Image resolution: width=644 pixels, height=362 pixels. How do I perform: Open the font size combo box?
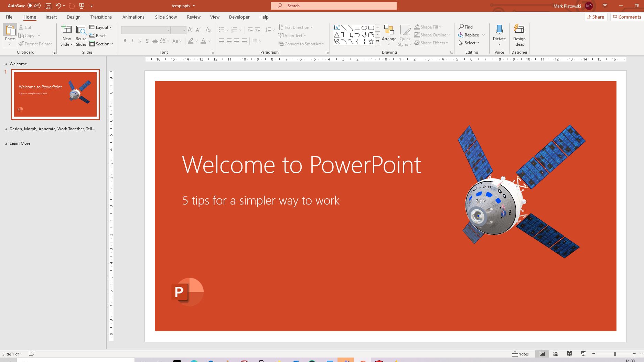179,30
